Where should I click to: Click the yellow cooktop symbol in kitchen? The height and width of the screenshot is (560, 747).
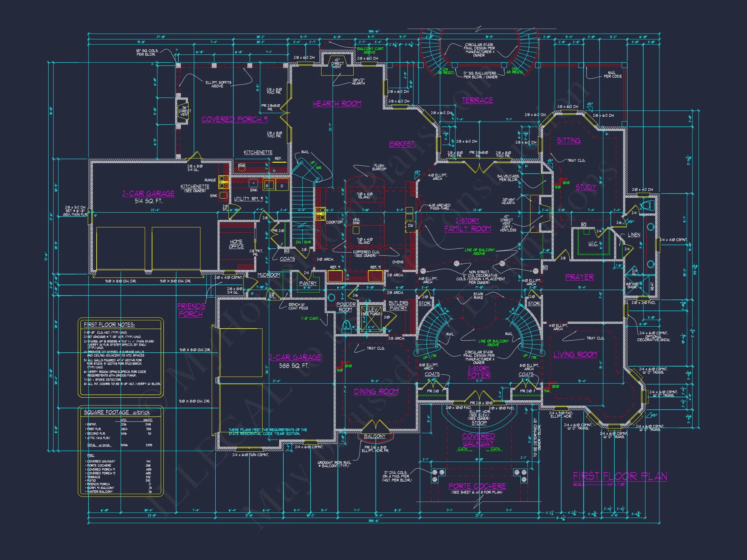tap(320, 214)
